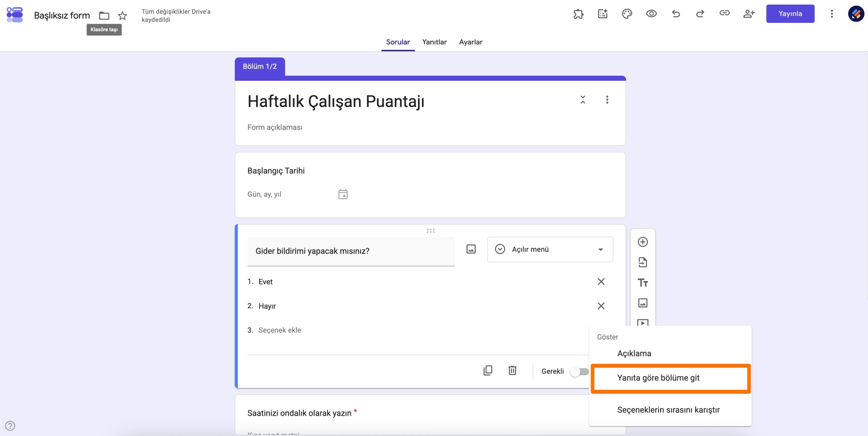This screenshot has width=868, height=436.
Task: Click the Evet option text
Action: [x=265, y=282]
